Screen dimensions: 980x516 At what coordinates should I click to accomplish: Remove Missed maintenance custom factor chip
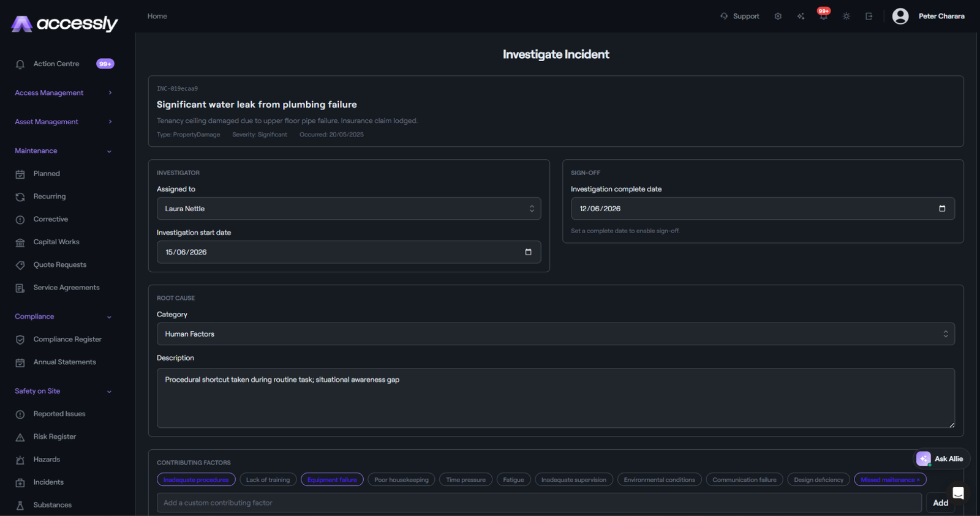[918, 480]
